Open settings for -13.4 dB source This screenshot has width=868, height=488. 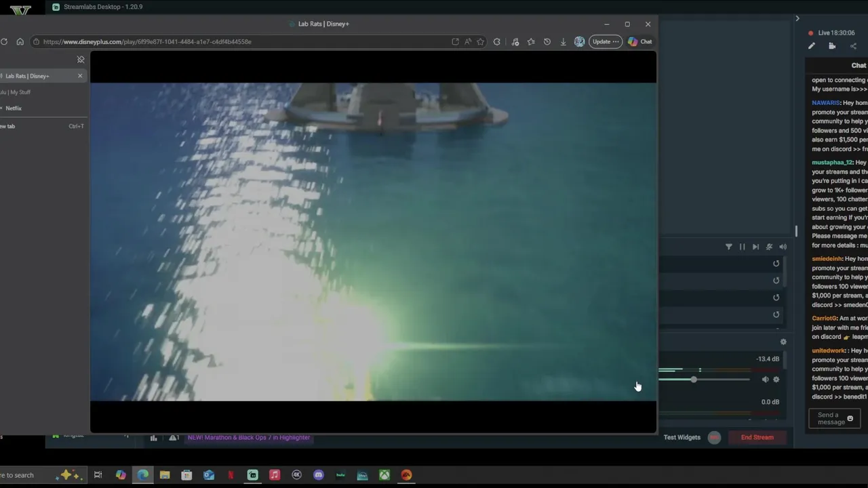click(x=776, y=380)
